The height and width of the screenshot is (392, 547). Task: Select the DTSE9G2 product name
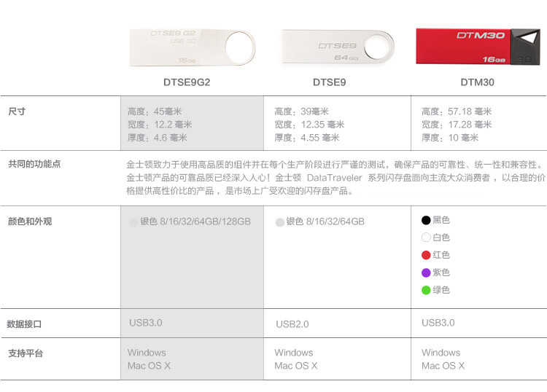pos(187,82)
